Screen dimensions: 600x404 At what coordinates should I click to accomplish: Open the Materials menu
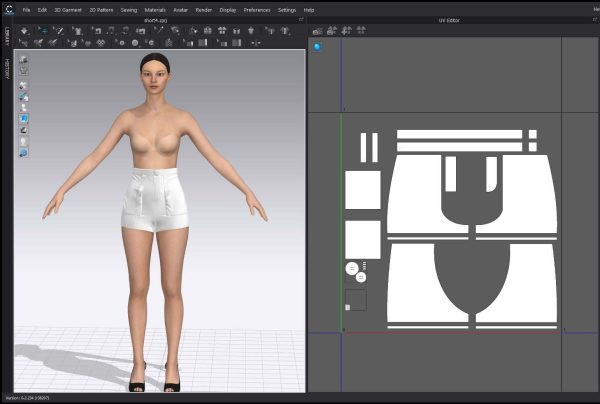pos(155,9)
